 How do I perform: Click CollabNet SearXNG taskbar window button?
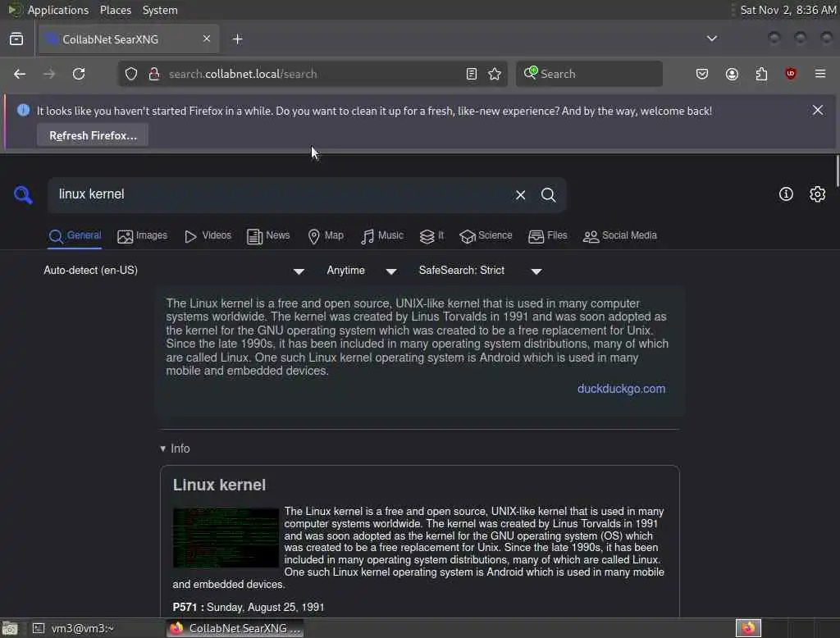click(235, 628)
